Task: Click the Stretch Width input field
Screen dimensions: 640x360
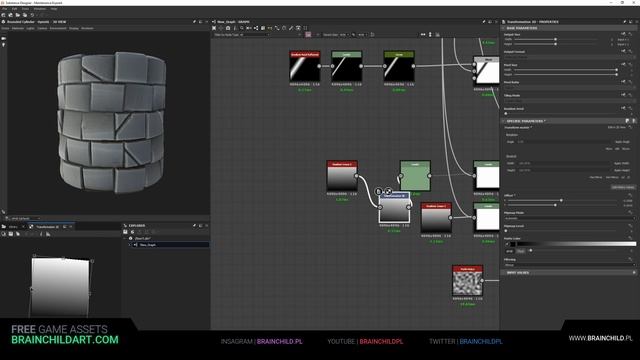Action: (x=563, y=163)
